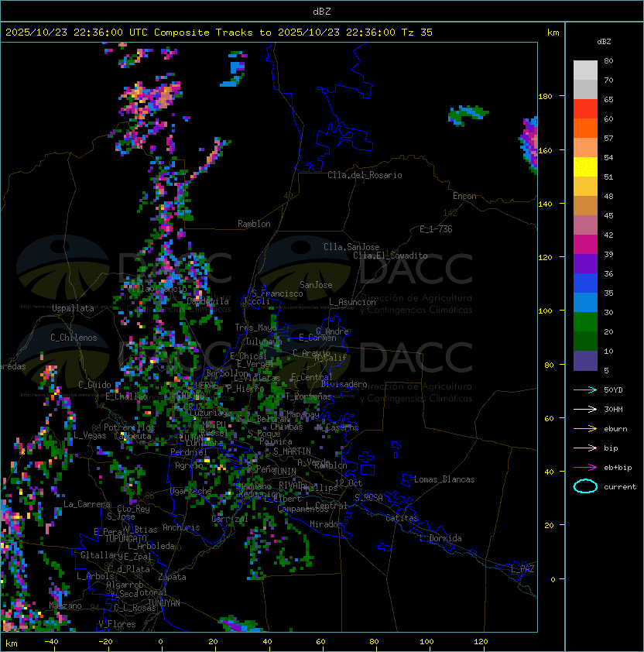Image resolution: width=644 pixels, height=652 pixels.
Task: Click the cyan 50YD track arrow icon
Action: [585, 389]
